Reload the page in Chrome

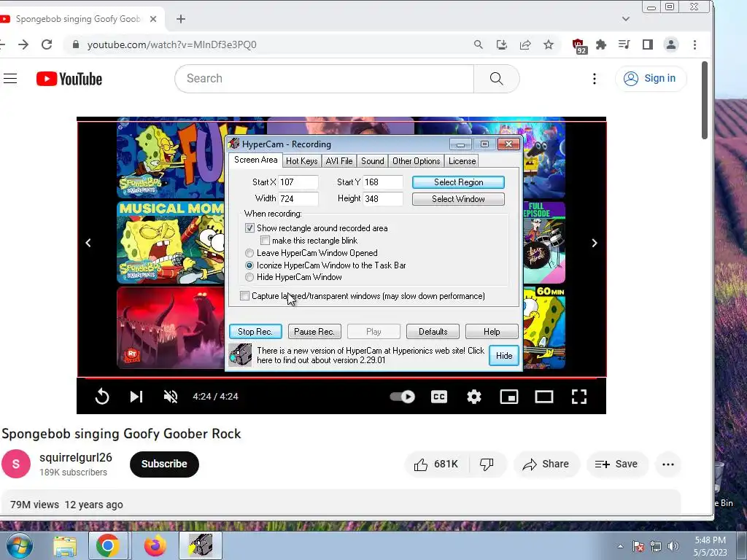[x=47, y=44]
